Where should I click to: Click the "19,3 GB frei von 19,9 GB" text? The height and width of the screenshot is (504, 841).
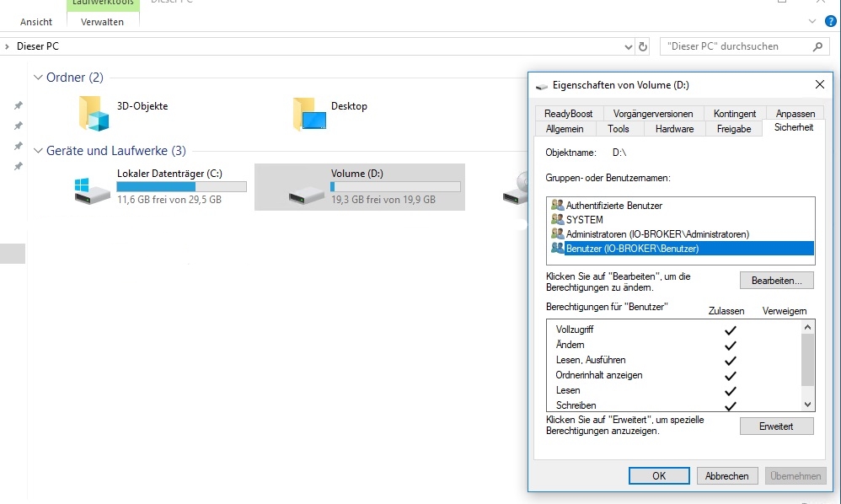click(383, 200)
